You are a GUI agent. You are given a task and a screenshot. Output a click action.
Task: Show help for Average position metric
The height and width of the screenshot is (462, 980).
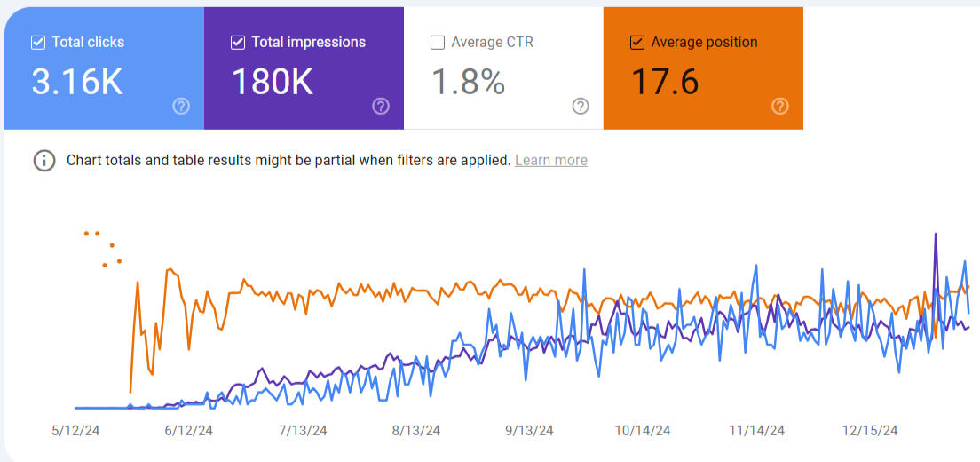pos(780,107)
